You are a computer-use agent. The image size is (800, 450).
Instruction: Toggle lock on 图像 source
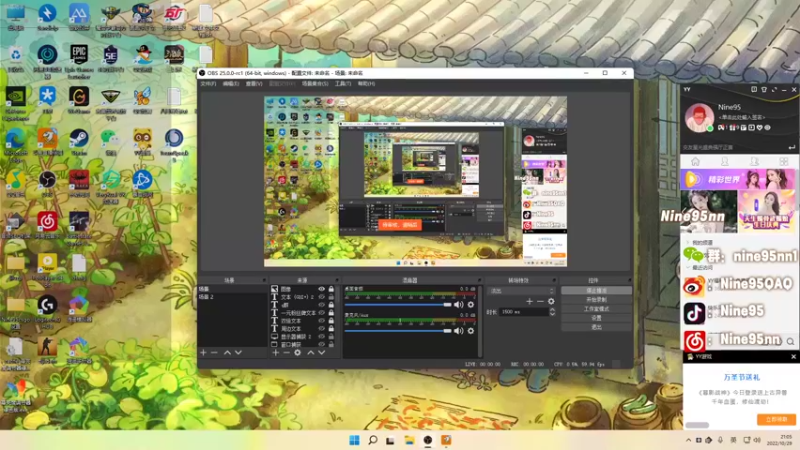[331, 289]
